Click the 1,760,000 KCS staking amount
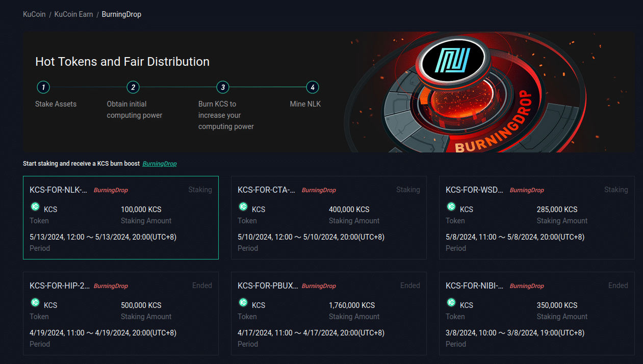This screenshot has width=643, height=364. [x=352, y=305]
